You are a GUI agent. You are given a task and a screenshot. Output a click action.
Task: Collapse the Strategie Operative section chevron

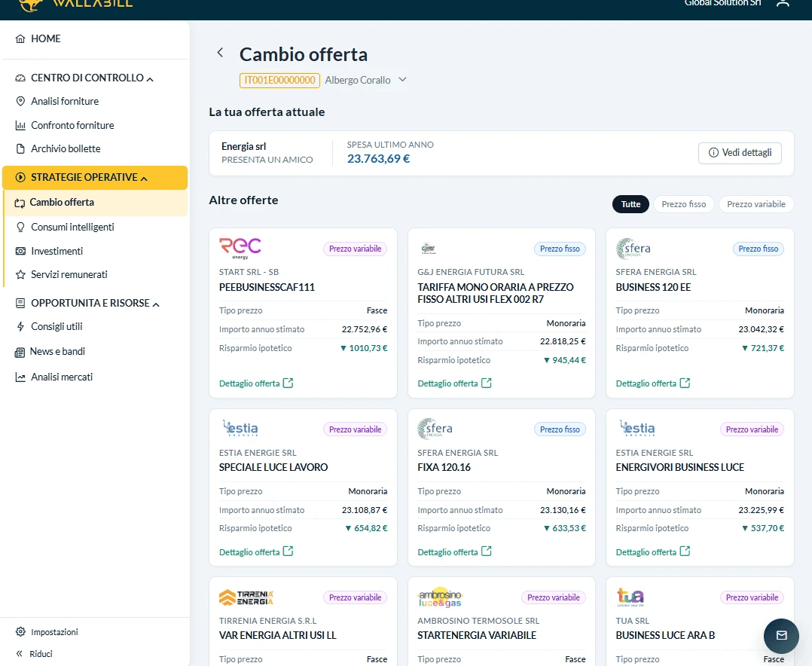pos(144,179)
